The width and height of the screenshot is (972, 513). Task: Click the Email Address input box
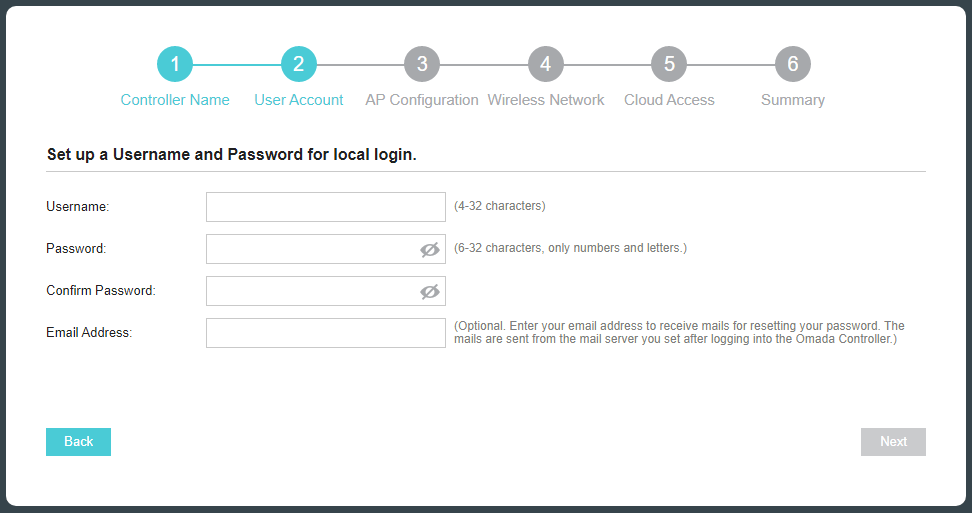pos(325,333)
